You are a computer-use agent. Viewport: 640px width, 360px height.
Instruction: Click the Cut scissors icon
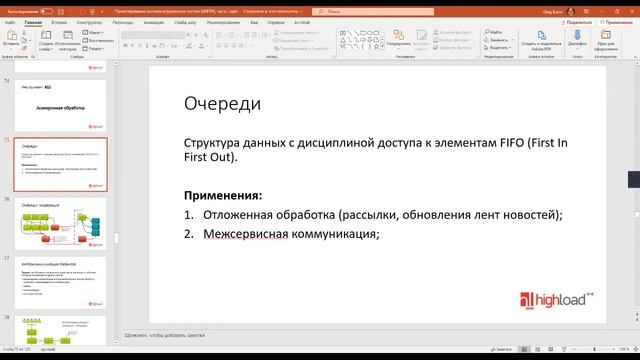pyautogui.click(x=24, y=33)
